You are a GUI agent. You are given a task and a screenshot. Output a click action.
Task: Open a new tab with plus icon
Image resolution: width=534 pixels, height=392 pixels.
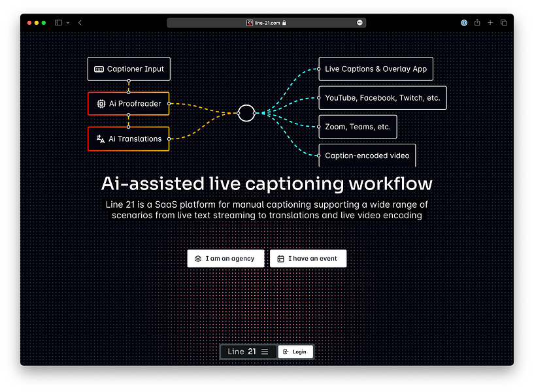coord(490,23)
